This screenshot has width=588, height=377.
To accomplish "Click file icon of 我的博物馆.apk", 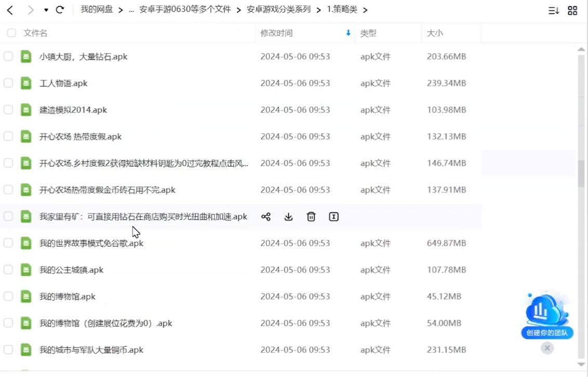I will point(26,297).
